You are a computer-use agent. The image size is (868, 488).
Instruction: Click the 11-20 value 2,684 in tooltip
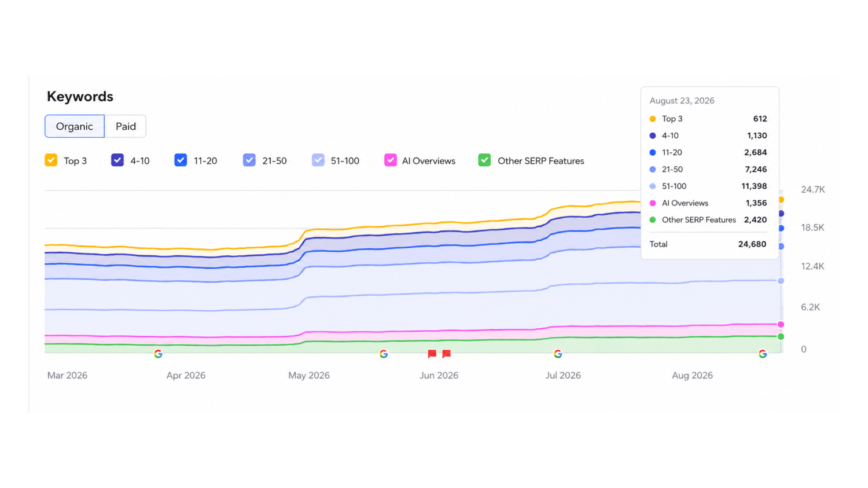coord(756,152)
